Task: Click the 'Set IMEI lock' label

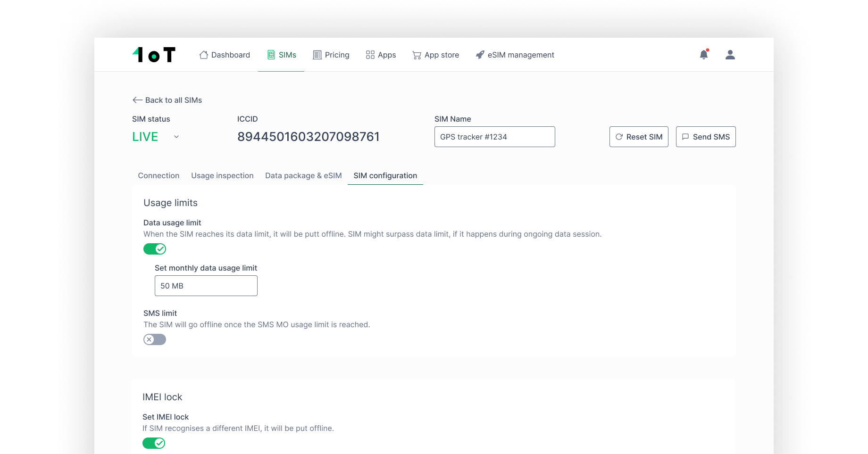Action: [x=166, y=417]
